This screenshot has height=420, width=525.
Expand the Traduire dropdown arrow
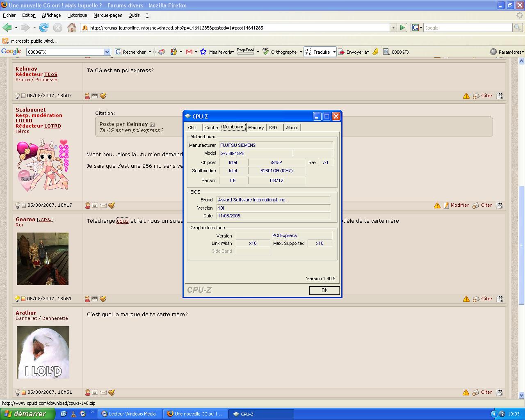pyautogui.click(x=334, y=52)
